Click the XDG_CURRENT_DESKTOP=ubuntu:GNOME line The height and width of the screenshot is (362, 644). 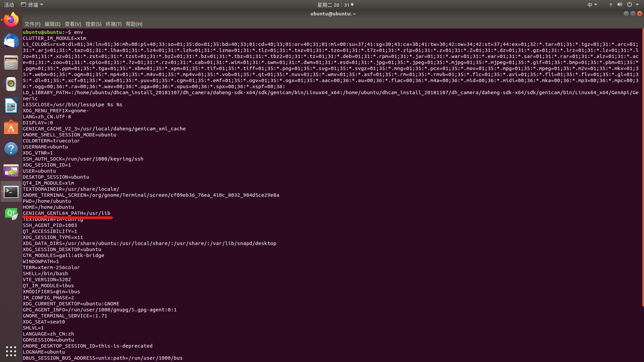[71, 304]
